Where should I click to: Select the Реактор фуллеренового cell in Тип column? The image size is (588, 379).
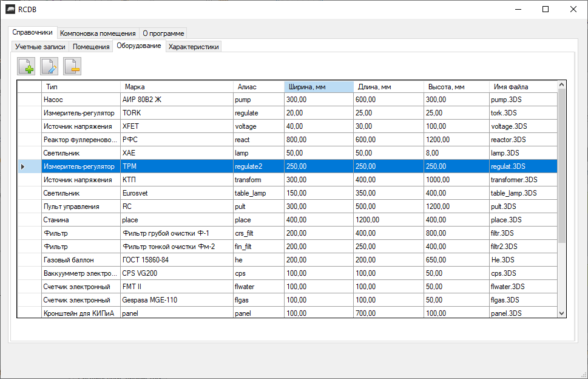coord(79,140)
